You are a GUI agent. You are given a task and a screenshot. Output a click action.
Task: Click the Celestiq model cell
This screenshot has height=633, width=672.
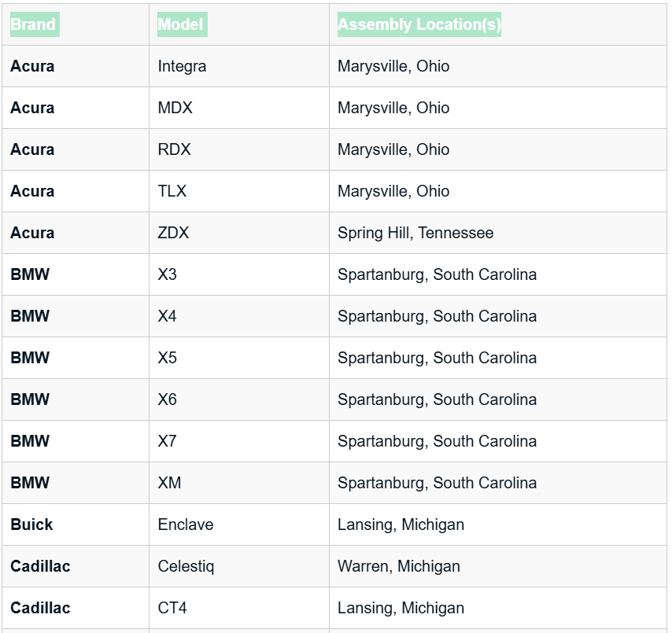click(x=186, y=566)
